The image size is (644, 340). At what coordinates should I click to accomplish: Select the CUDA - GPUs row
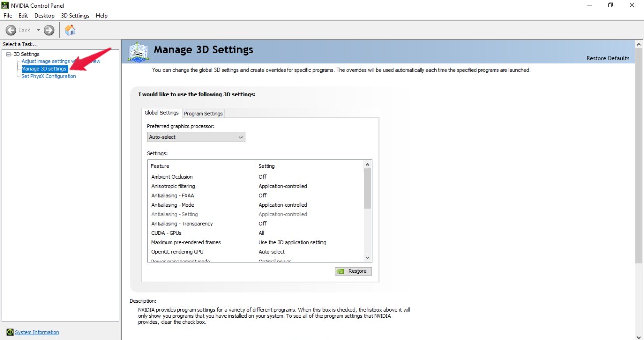point(256,233)
